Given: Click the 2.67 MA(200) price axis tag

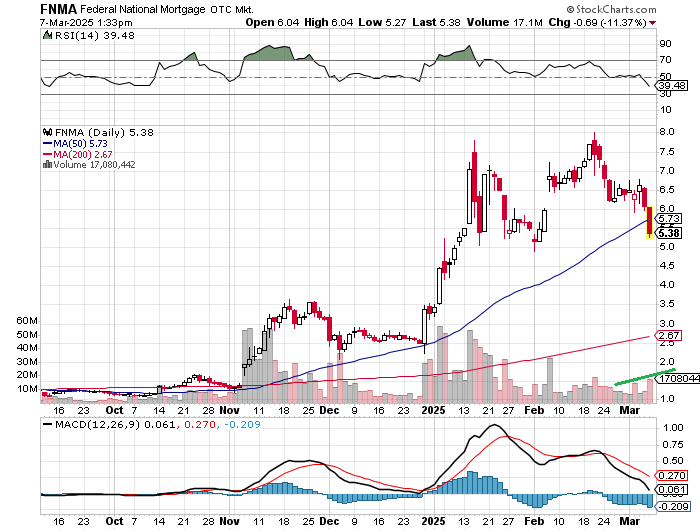Looking at the screenshot, I should 668,335.
